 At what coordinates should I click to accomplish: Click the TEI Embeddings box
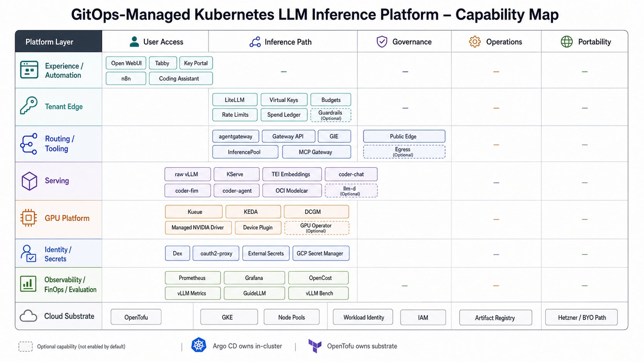pos(292,174)
